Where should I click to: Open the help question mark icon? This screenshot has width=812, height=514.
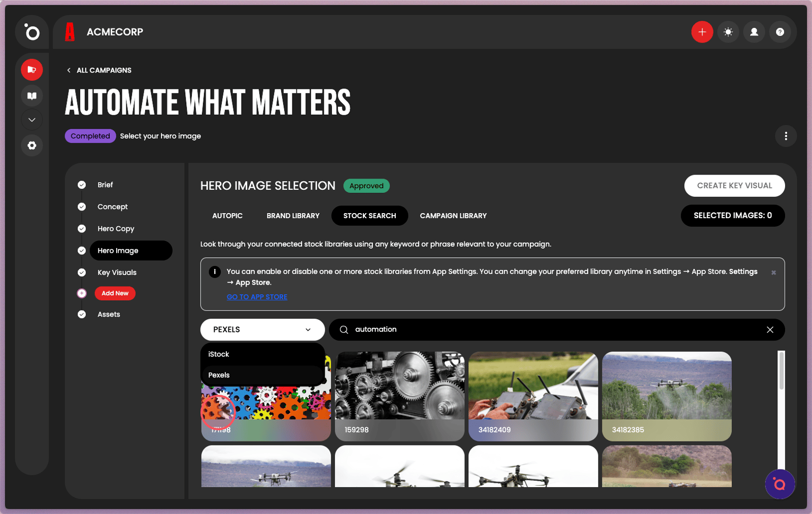[780, 32]
